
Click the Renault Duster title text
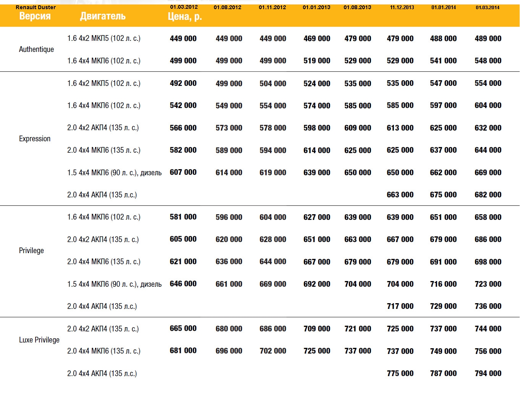[x=36, y=7]
